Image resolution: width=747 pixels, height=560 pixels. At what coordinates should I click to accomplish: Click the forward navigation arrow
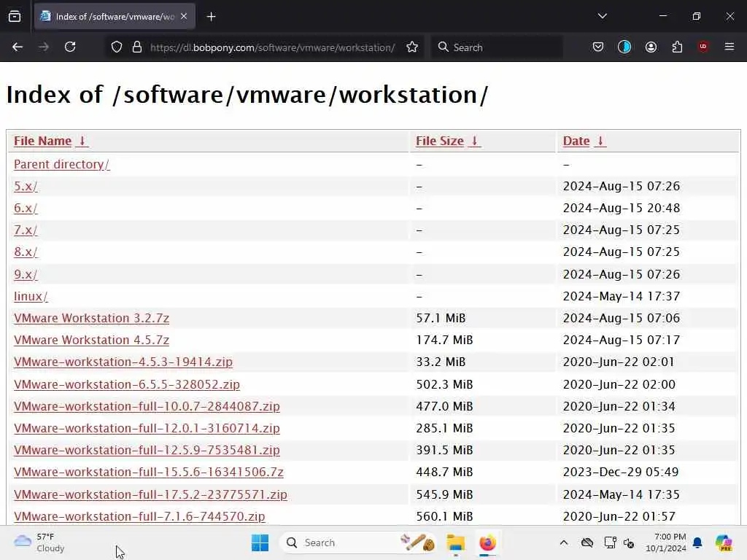point(43,47)
